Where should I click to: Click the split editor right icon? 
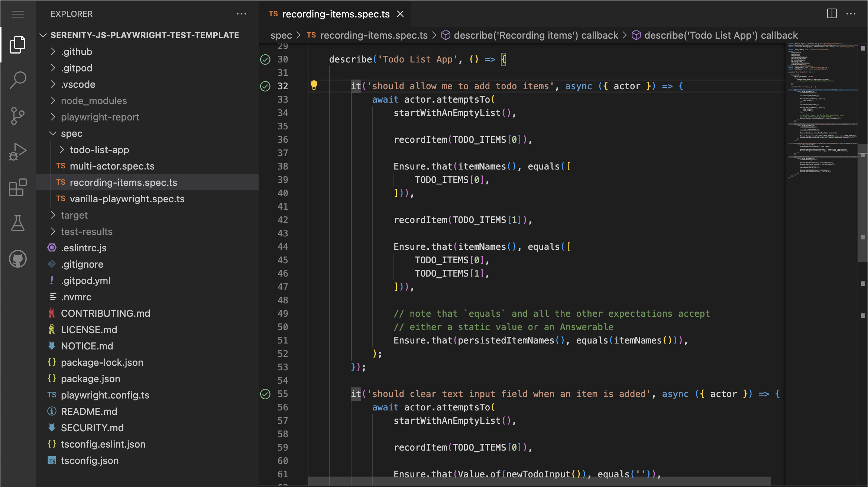(x=832, y=14)
